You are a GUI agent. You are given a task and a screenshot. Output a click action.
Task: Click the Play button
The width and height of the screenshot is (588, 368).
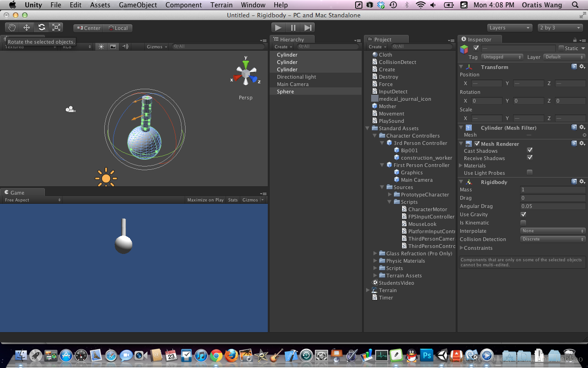(x=278, y=28)
